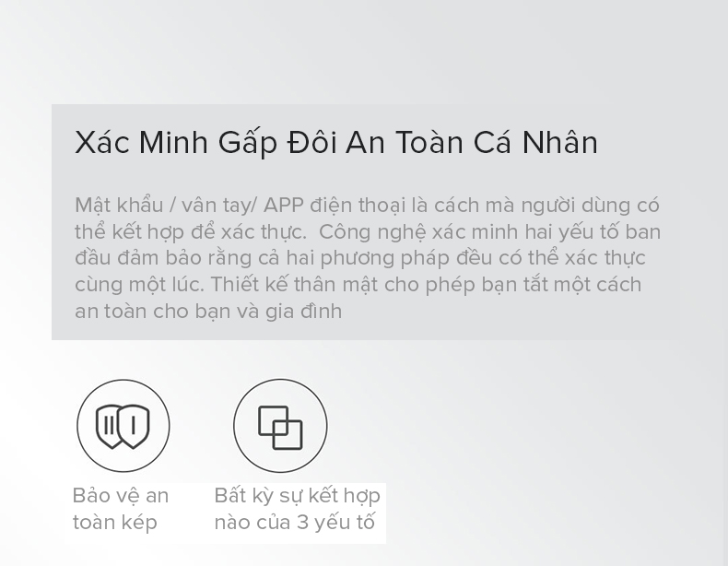
Task: Open the 'Bảo vệ an toàn kép' label
Action: click(121, 509)
